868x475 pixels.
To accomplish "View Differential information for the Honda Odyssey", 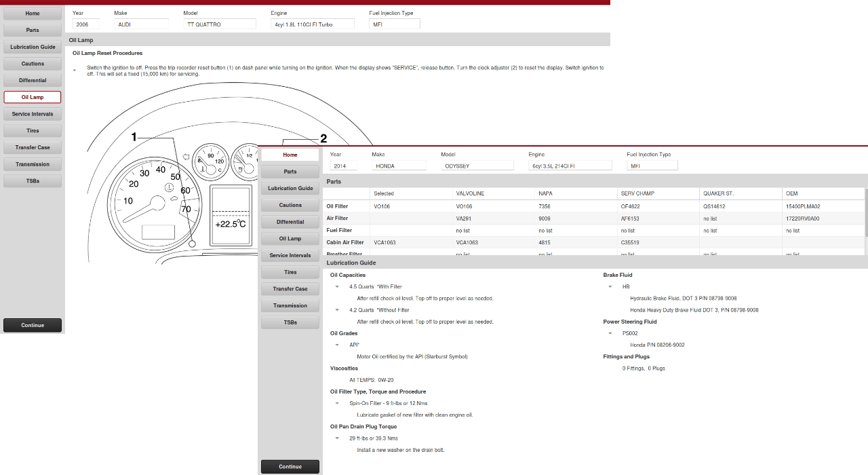I will pyautogui.click(x=290, y=221).
